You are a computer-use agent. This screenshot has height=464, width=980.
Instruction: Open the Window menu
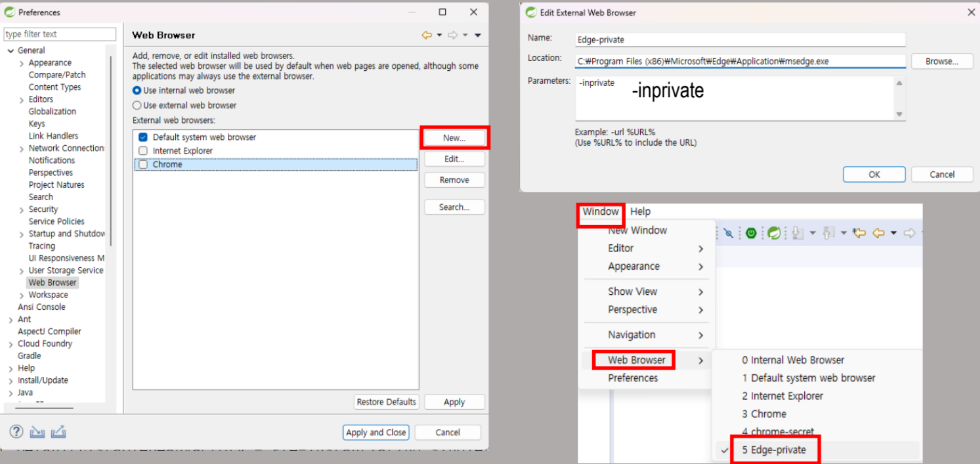point(600,212)
